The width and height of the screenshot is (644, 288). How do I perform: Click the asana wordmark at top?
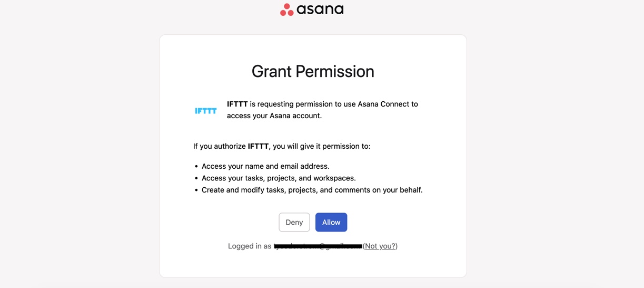tap(320, 9)
